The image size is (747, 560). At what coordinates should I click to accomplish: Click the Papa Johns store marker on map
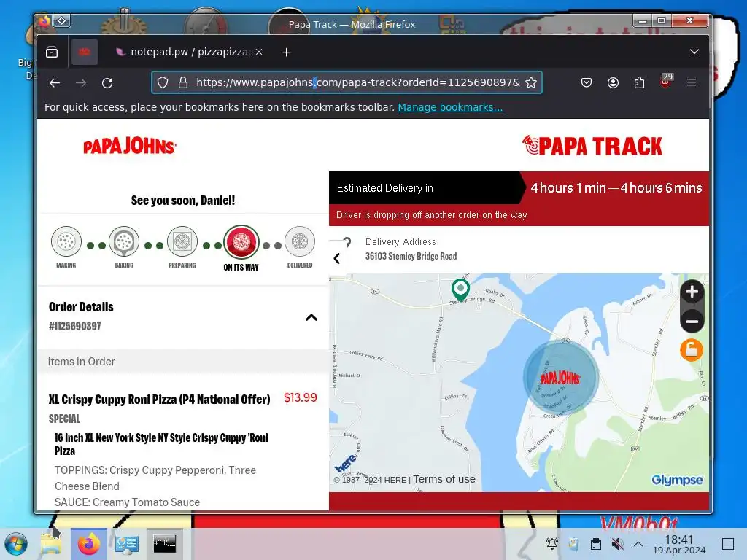click(x=561, y=377)
